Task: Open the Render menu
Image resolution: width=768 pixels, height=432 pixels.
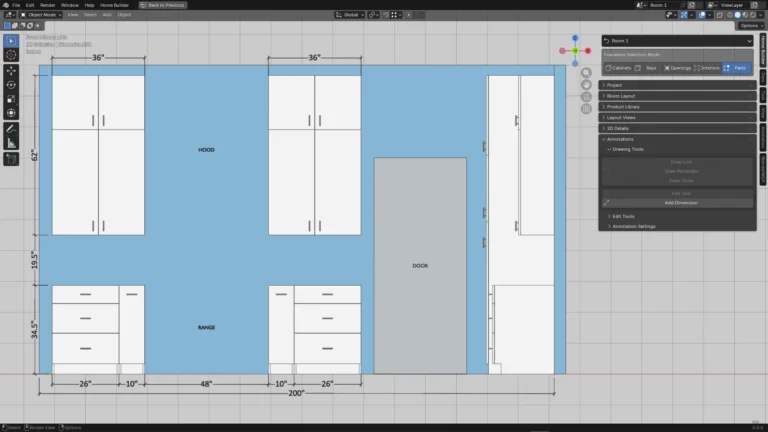Action: 48,5
